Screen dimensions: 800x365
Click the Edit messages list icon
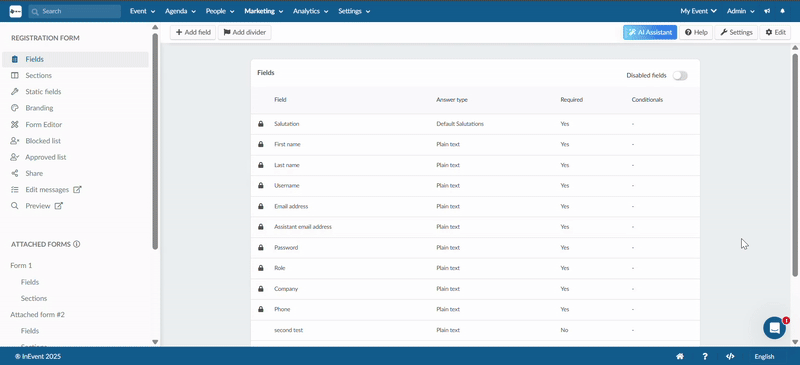point(15,190)
